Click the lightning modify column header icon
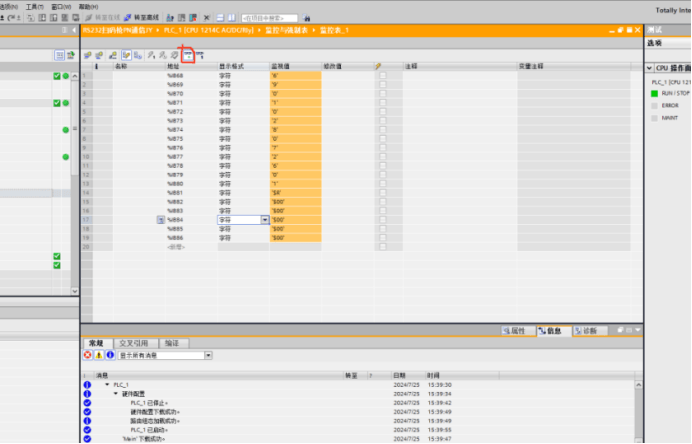Image resolution: width=692 pixels, height=444 pixels. (378, 66)
